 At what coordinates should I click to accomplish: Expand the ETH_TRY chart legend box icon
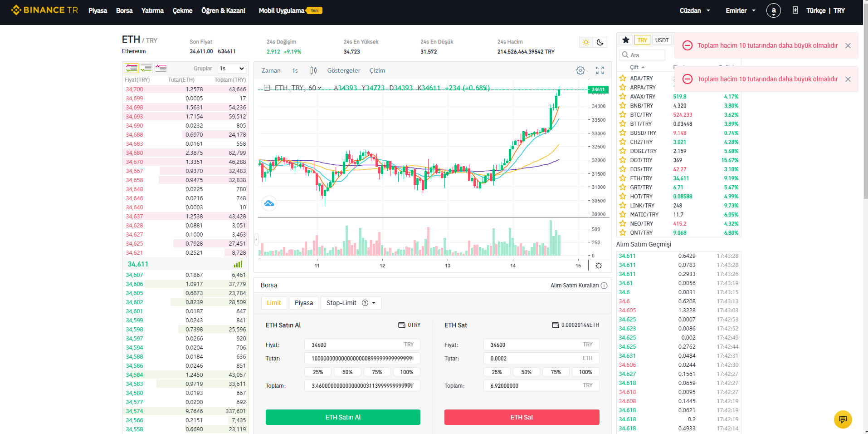pyautogui.click(x=267, y=88)
